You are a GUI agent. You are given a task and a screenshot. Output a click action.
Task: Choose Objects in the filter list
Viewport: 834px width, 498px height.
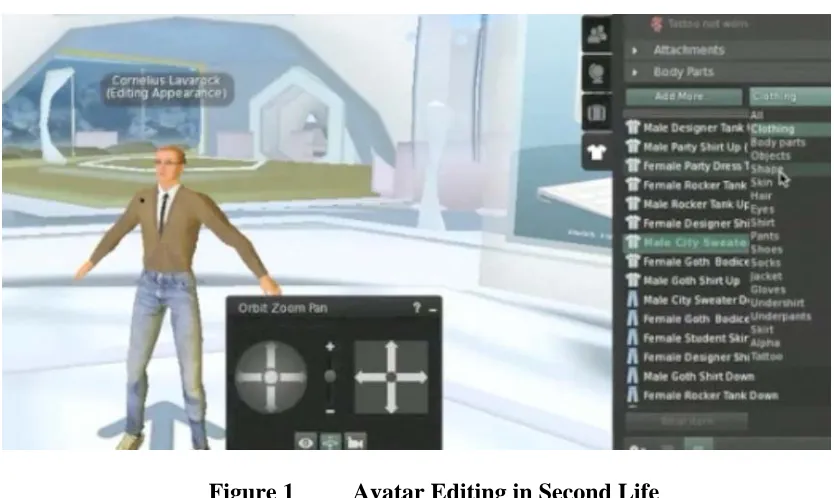pos(770,155)
